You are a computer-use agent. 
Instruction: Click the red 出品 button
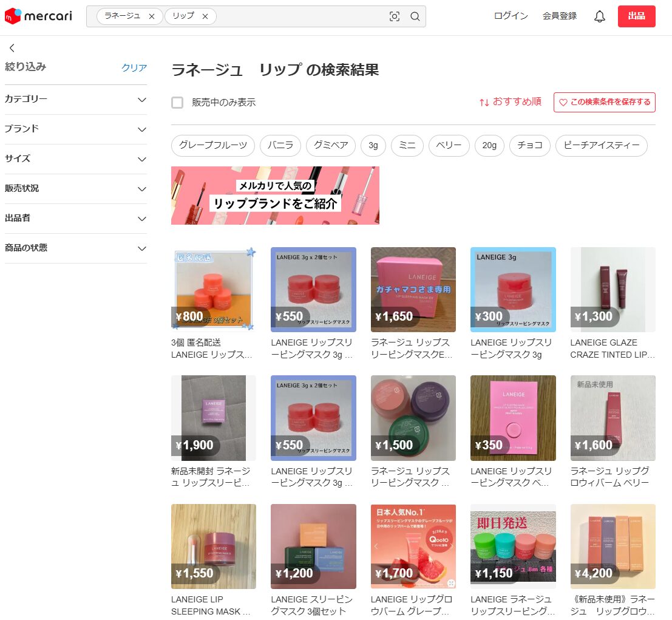pos(636,16)
